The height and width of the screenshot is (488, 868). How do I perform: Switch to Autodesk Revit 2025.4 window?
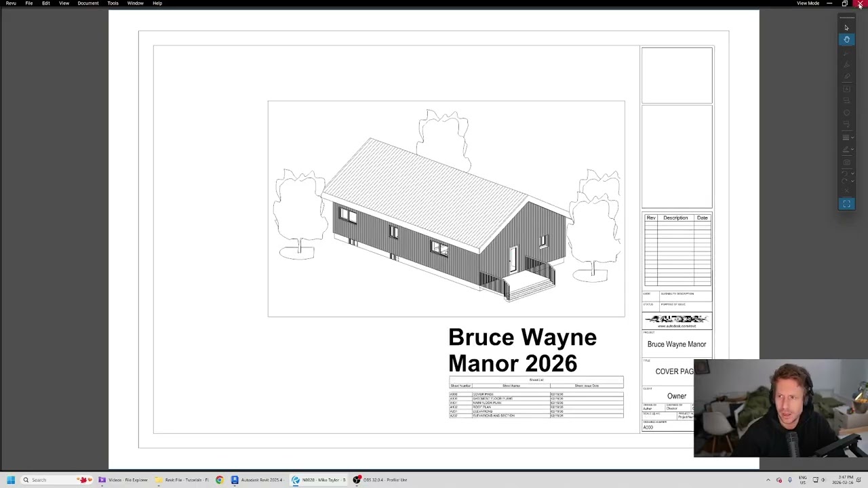tap(258, 480)
